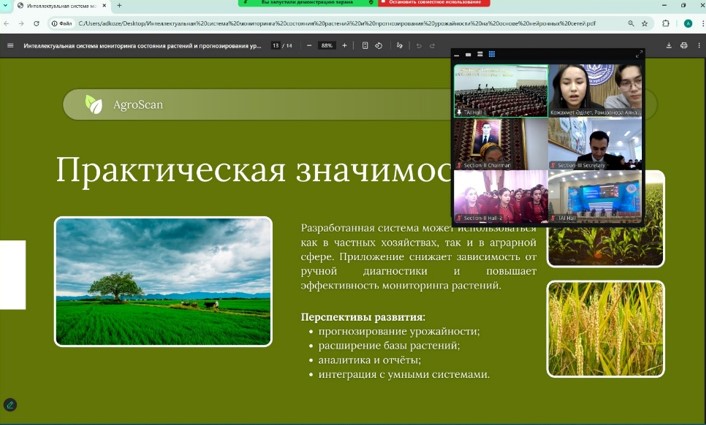Print the PDF document
The image size is (706, 425).
coord(684,45)
